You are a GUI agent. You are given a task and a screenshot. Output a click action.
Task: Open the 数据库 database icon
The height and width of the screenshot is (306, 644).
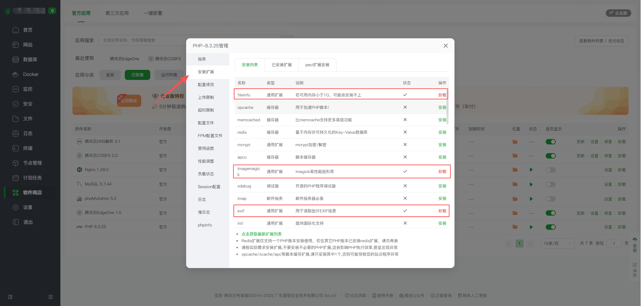pyautogui.click(x=15, y=59)
